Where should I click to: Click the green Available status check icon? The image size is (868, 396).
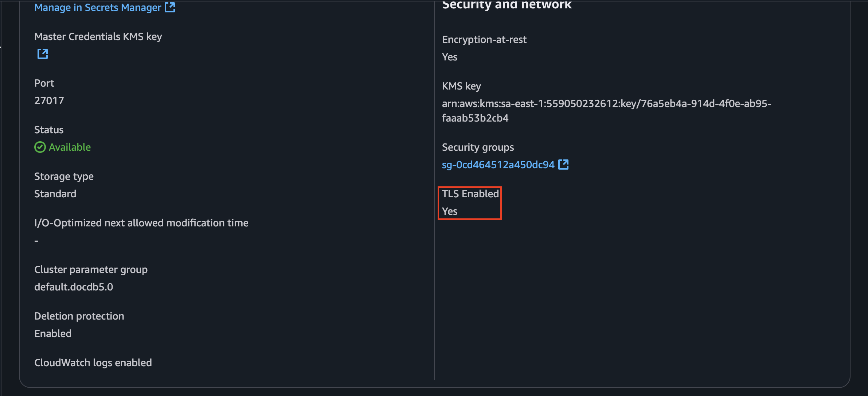39,147
